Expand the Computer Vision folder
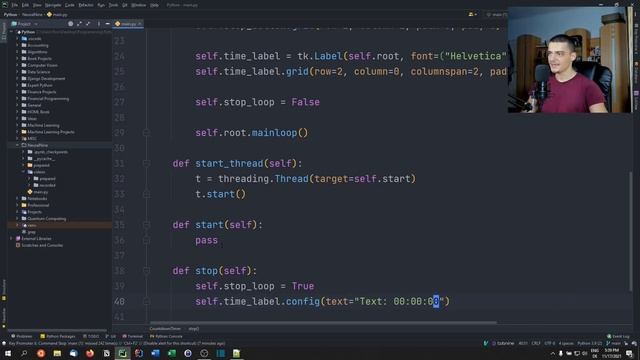The image size is (640, 360). 18,65
